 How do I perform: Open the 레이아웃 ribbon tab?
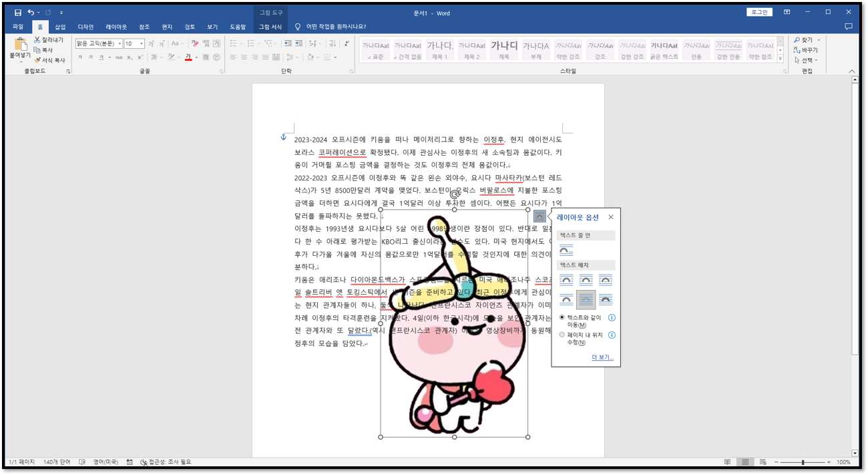pyautogui.click(x=116, y=27)
